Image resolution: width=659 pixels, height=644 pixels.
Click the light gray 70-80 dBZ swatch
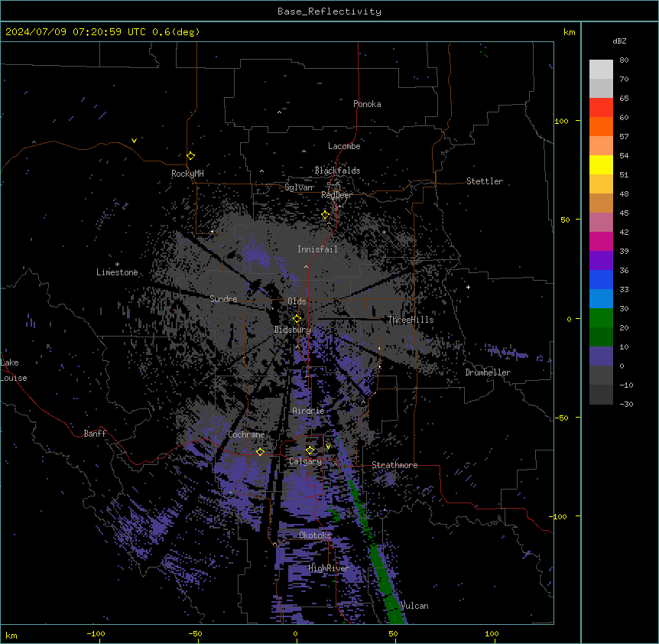pyautogui.click(x=601, y=70)
